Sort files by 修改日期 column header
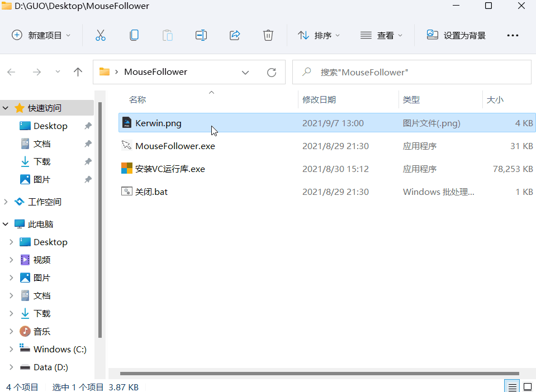The height and width of the screenshot is (392, 536). tap(319, 99)
